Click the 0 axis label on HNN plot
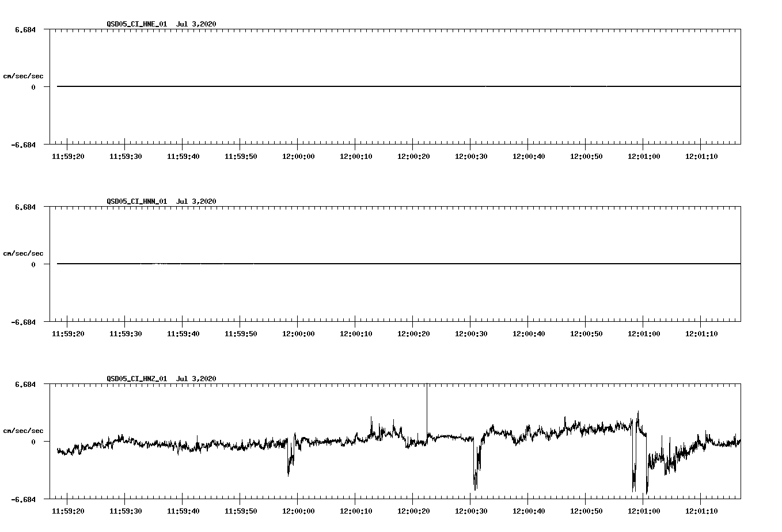782x532 pixels. coord(33,264)
